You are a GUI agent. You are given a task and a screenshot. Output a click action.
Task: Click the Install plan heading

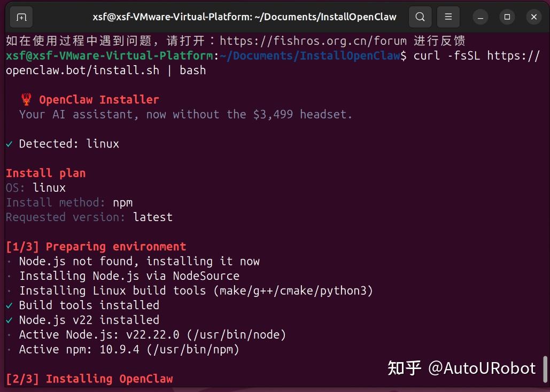coord(45,173)
